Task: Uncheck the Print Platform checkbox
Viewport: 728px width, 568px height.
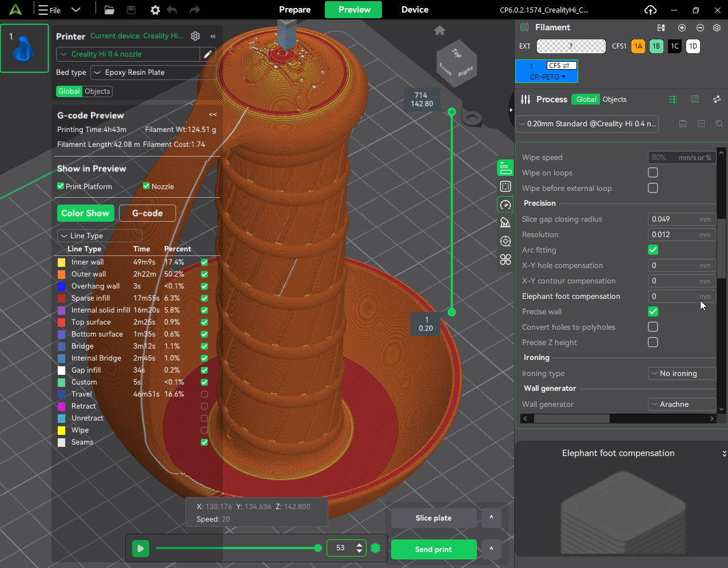Action: point(61,186)
